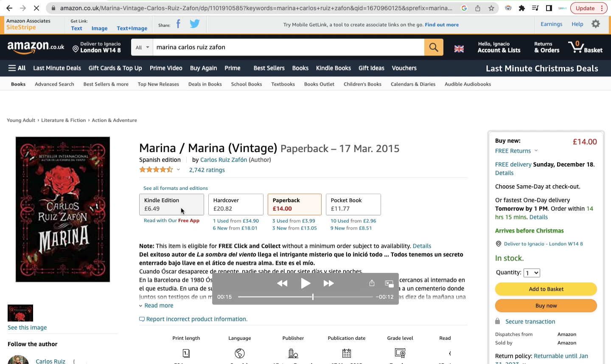
Task: Toggle picture-in-picture in video player
Action: coord(389,284)
